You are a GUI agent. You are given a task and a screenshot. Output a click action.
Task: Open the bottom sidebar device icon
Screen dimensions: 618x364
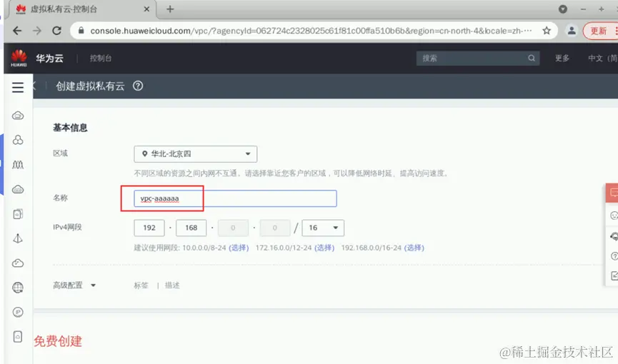click(18, 336)
